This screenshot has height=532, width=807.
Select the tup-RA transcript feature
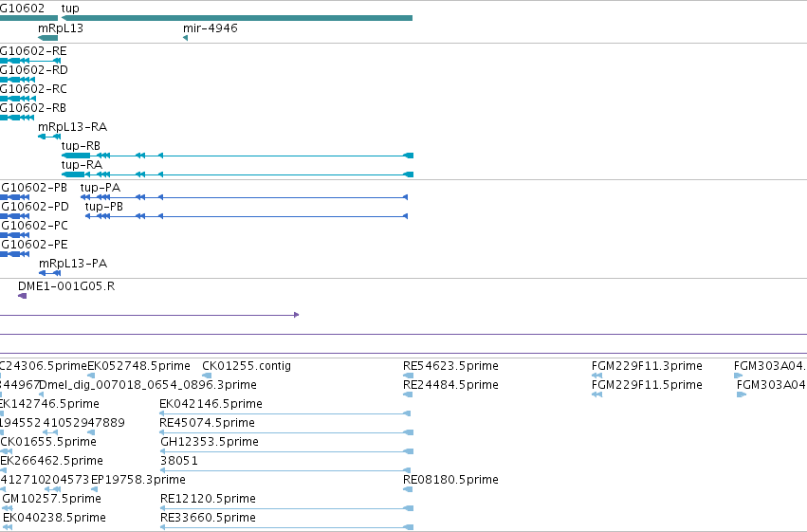237,174
